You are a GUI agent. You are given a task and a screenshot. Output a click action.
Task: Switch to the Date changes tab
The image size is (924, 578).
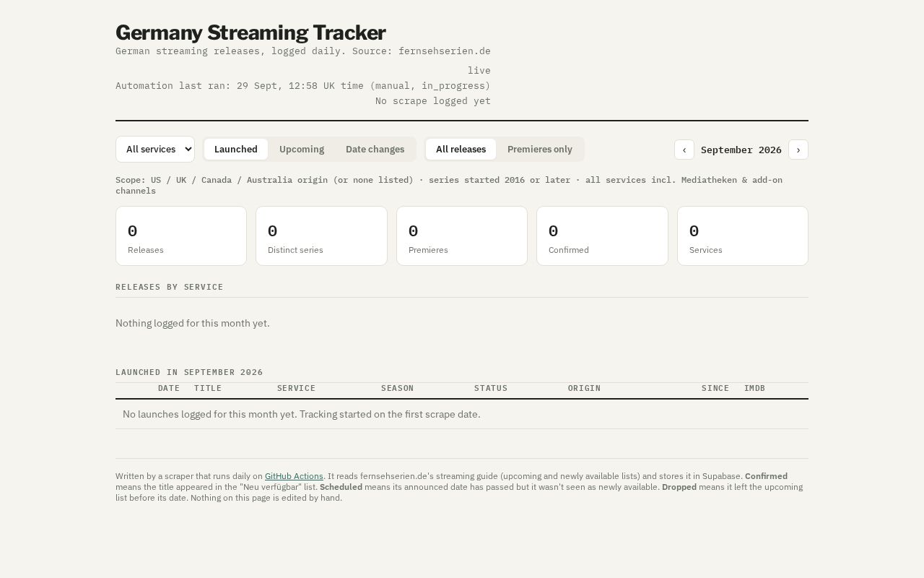point(375,150)
